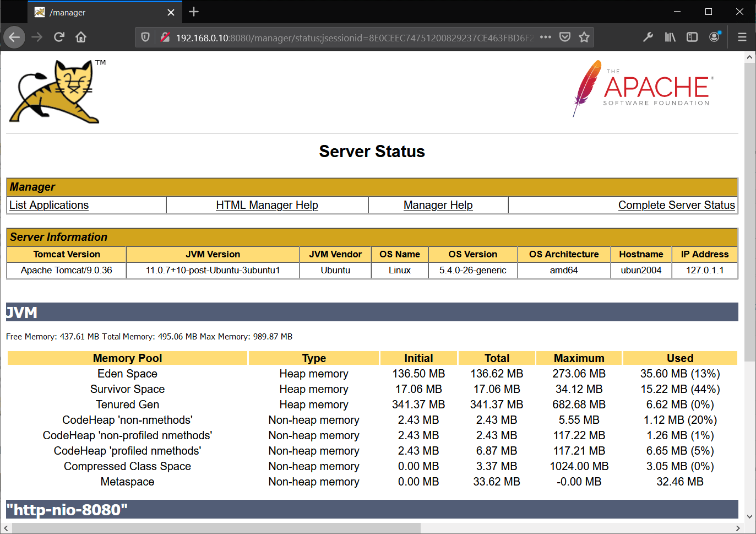Open the tracking protection shield icon
Image resolution: width=756 pixels, height=534 pixels.
pos(145,37)
